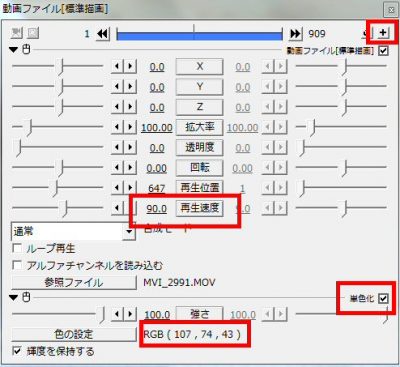Click the left 100.0 強さ value field
The height and width of the screenshot is (367, 400).
(x=157, y=315)
